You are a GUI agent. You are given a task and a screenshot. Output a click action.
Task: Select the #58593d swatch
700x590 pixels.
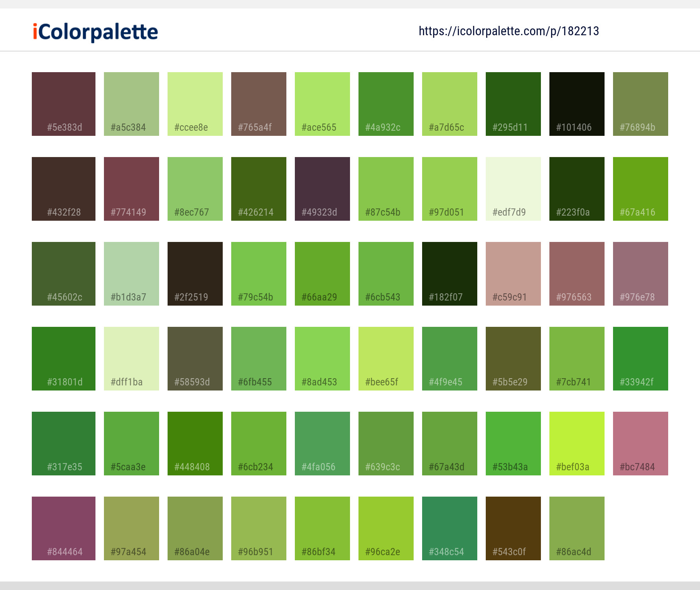(x=195, y=359)
